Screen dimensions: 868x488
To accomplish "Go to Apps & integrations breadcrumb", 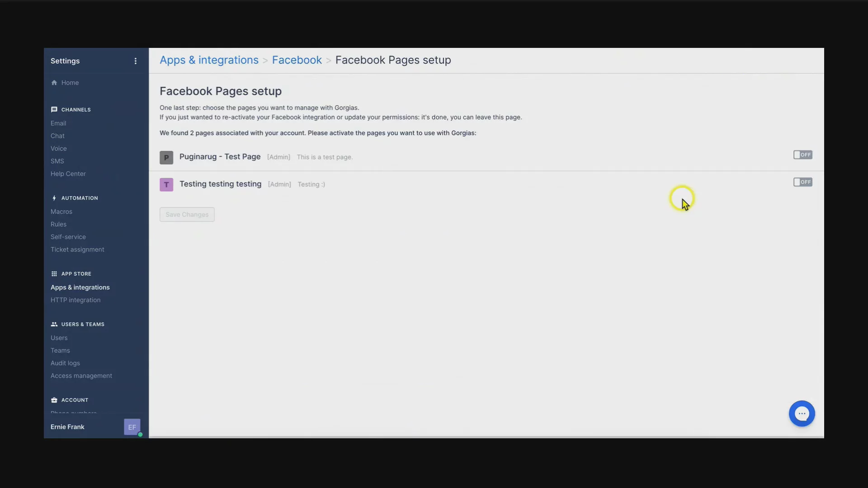I will point(209,60).
